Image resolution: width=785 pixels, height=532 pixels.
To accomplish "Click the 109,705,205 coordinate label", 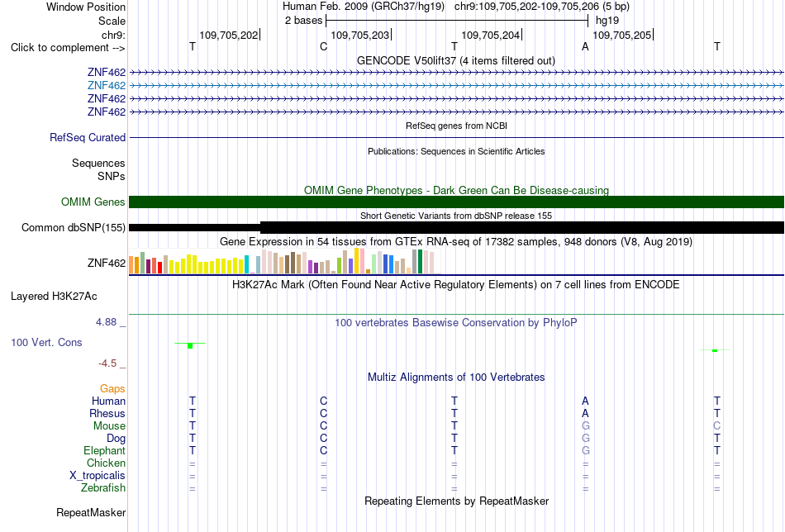I will 622,36.
